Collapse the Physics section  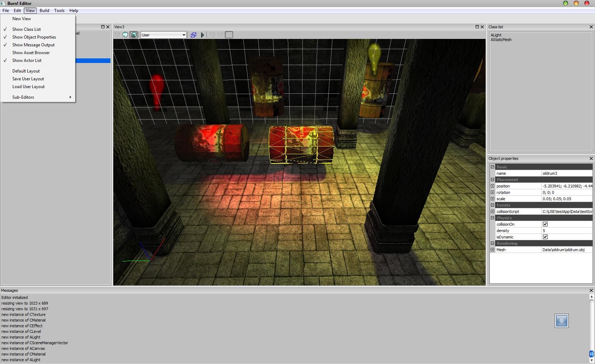point(493,218)
